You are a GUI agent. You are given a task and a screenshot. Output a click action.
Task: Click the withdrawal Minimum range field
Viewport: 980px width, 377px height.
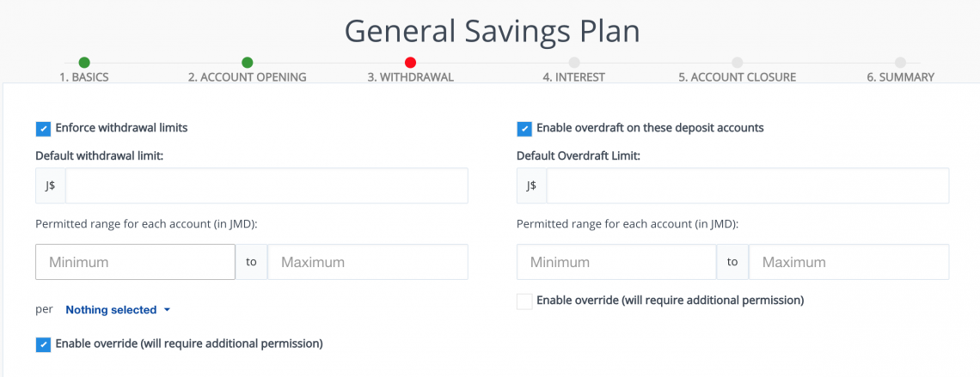[135, 262]
